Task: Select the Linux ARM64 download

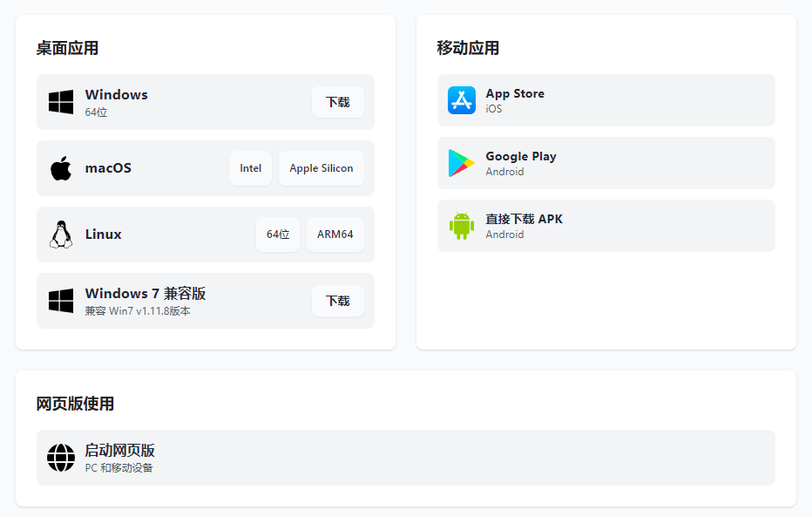Action: click(x=335, y=235)
